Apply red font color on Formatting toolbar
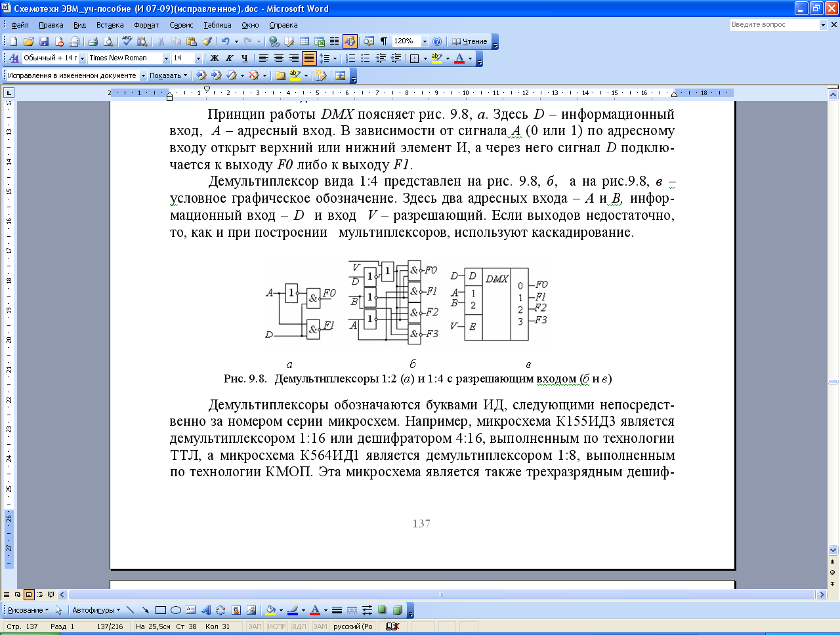Screen dimensions: 840x635 459,58
